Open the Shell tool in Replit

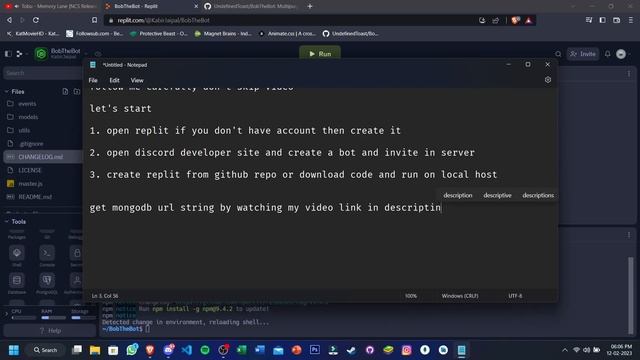17,253
